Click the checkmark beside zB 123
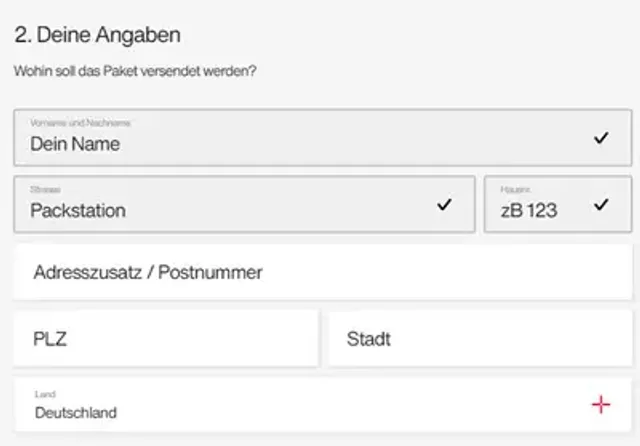This screenshot has width=640, height=446. [600, 205]
